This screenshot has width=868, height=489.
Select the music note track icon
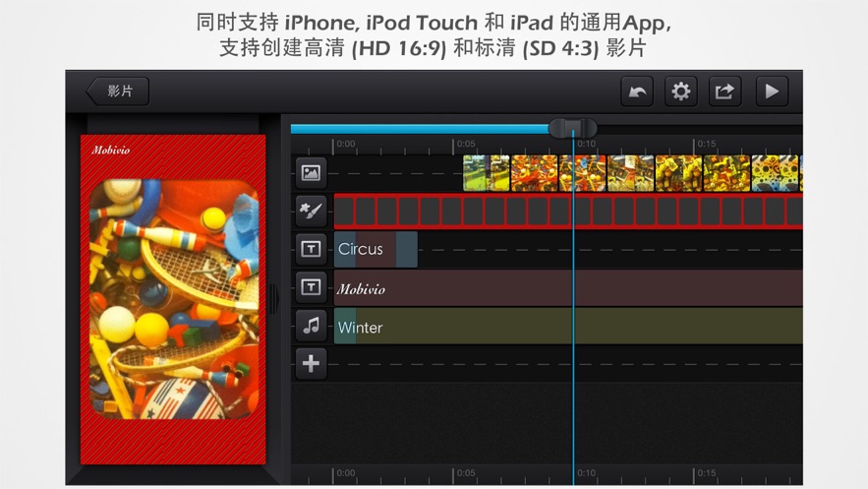pyautogui.click(x=311, y=326)
